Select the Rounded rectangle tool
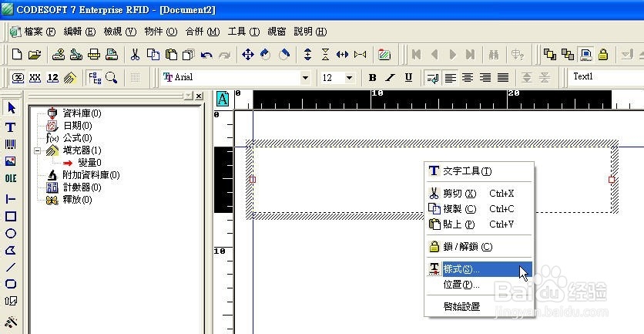This screenshot has height=334, width=644. click(x=11, y=284)
